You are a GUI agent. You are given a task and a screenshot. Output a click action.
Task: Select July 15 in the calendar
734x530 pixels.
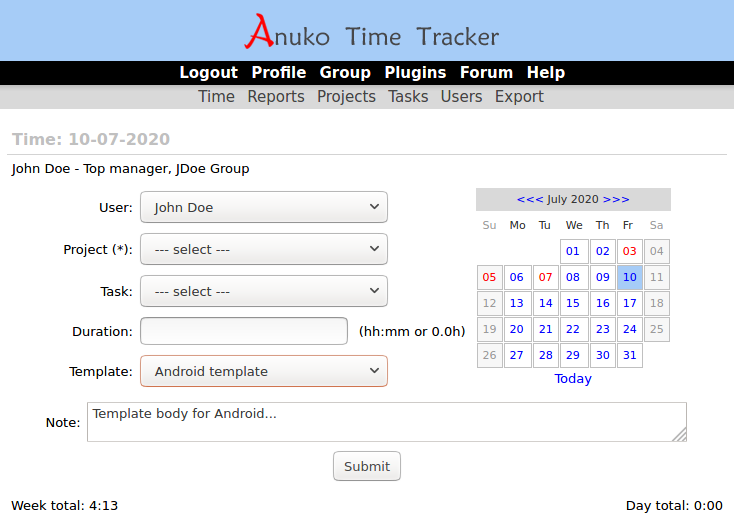(573, 303)
